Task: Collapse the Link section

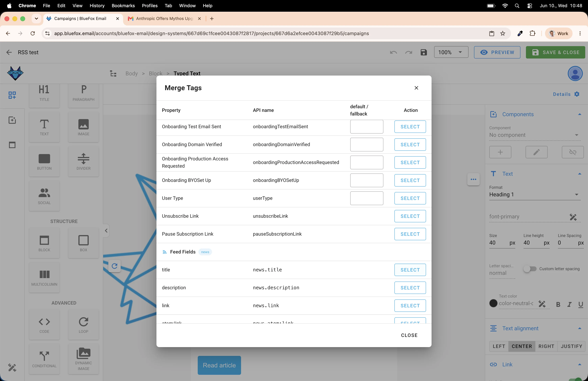Action: 579,364
